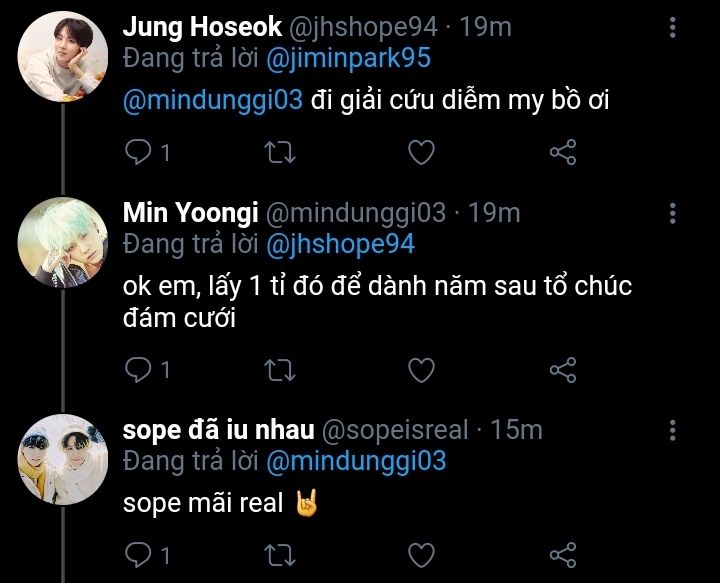Like Jung Hoseok's tweet
The height and width of the screenshot is (583, 720).
422,153
